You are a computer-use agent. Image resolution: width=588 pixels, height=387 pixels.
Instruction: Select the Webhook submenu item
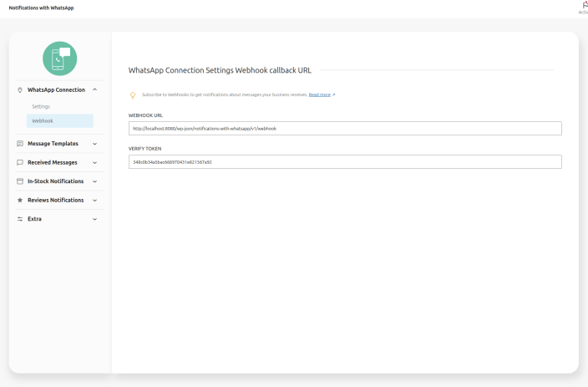(43, 121)
